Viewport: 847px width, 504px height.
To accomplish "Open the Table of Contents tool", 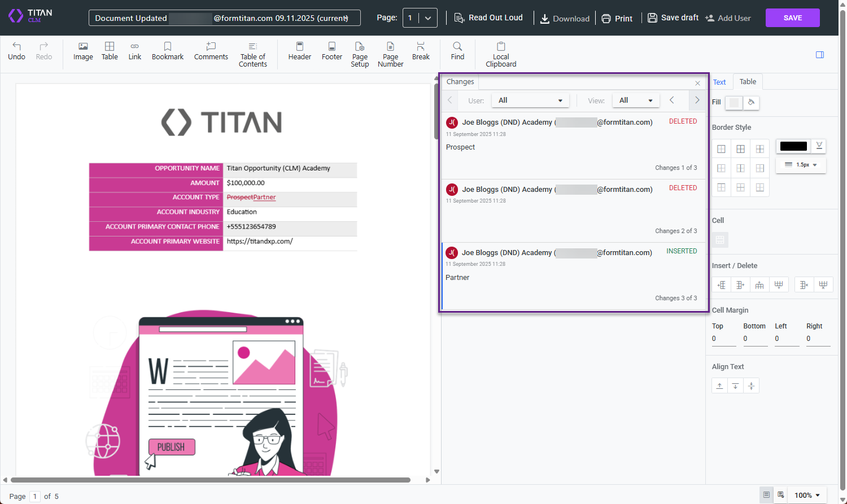I will coord(252,54).
